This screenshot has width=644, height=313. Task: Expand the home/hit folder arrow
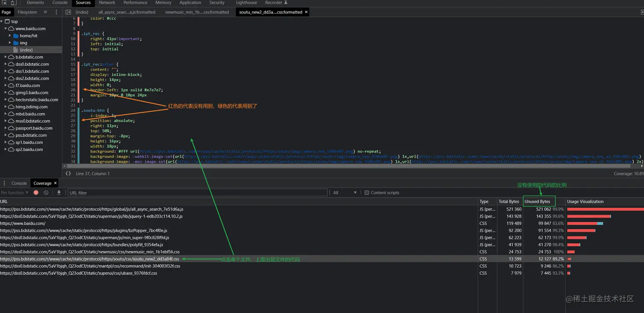10,36
